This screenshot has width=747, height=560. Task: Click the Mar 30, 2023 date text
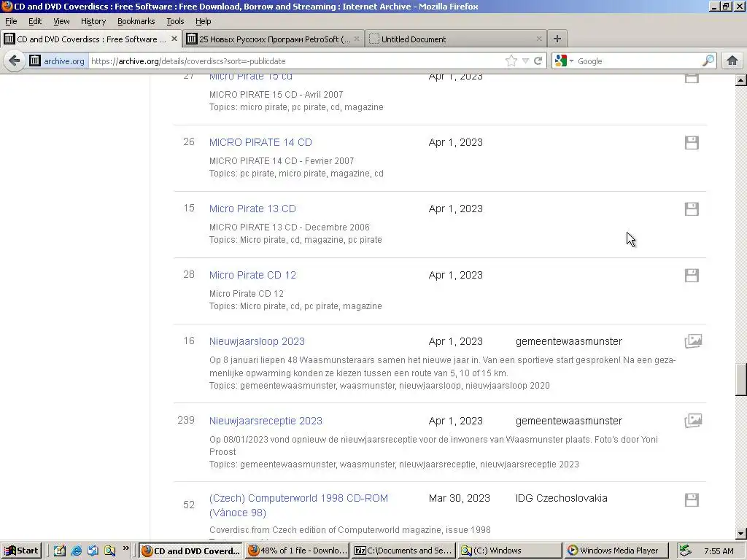point(460,498)
